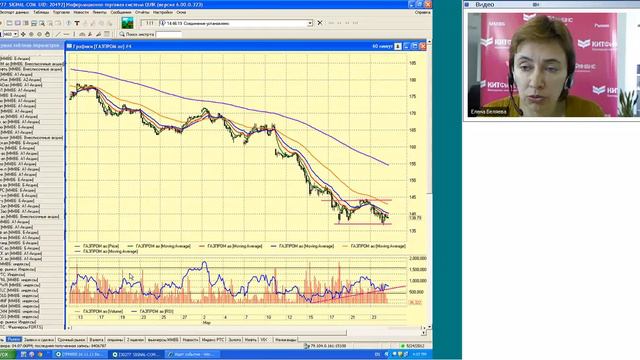Open the Окна menu

click(x=181, y=13)
